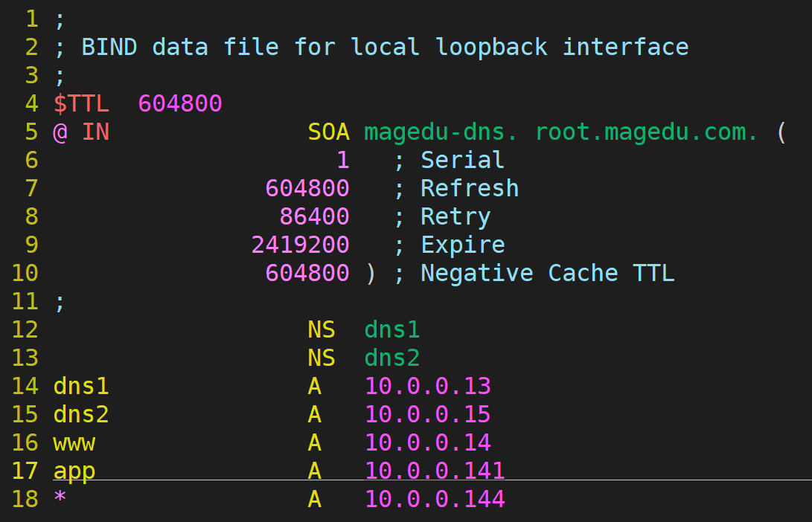Click the Refresh comment
This screenshot has width=812, height=522.
470,188
